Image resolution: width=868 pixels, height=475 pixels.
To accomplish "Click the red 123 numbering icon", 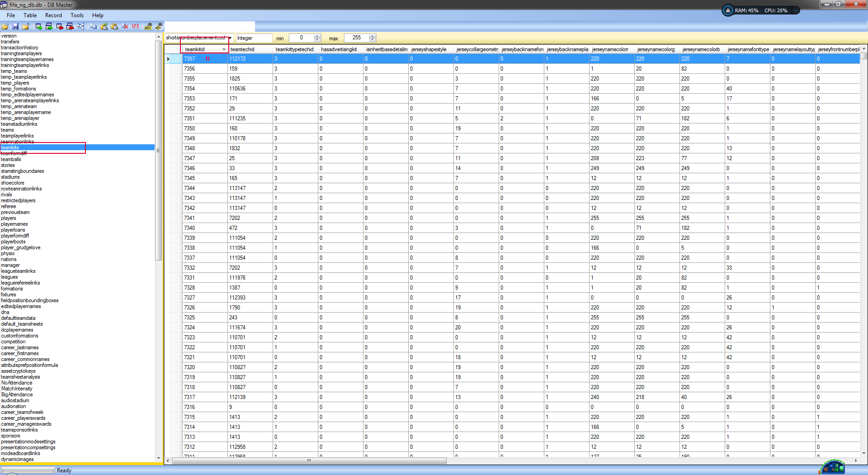I will [x=136, y=27].
